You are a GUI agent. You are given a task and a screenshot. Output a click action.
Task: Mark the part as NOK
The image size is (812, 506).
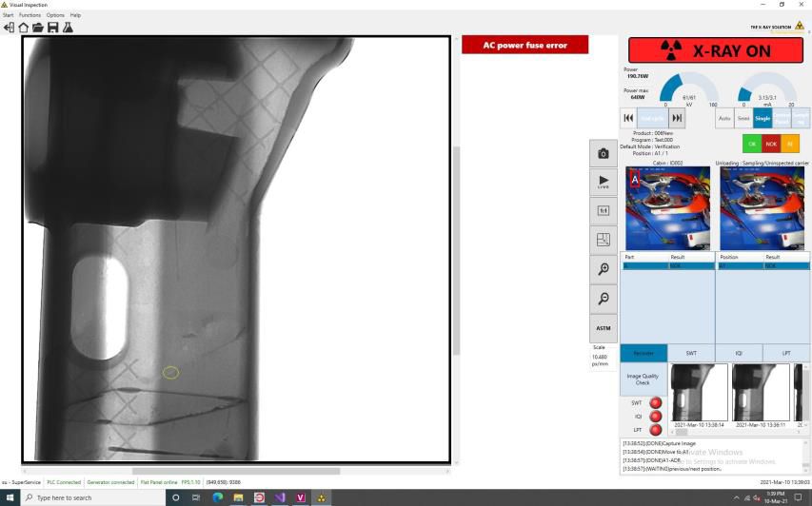pyautogui.click(x=771, y=144)
